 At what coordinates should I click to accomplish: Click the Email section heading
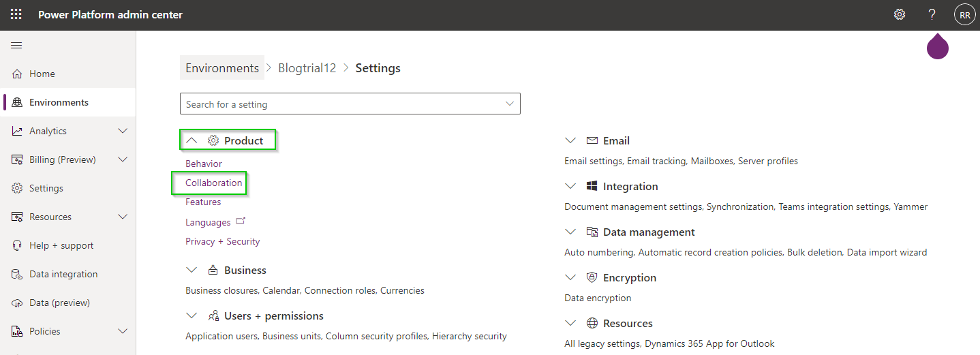click(617, 140)
